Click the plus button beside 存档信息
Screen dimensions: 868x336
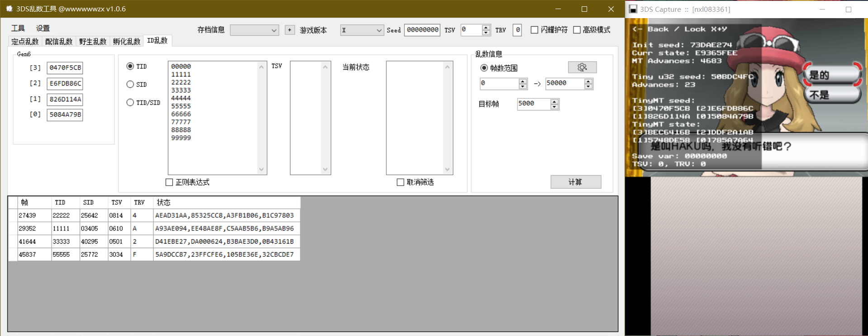[x=289, y=30]
